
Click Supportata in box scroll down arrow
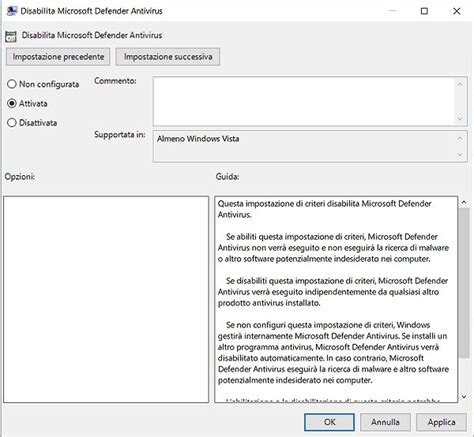(x=460, y=155)
